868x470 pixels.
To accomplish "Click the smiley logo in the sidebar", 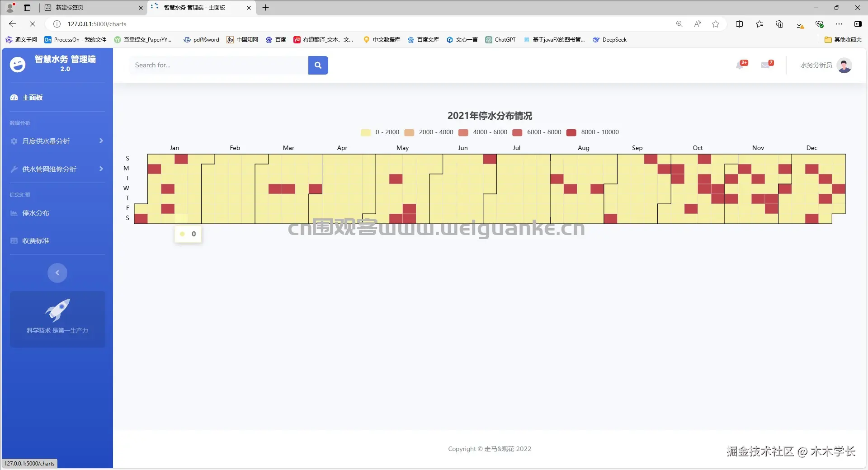I will tap(18, 65).
